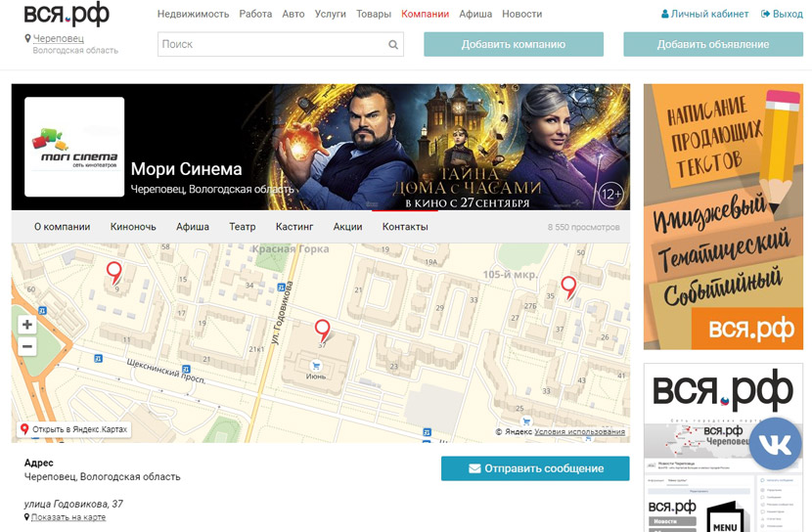Screen dimensions: 812x532
Task: Click the Mori Cinema company logo
Action: click(x=74, y=147)
